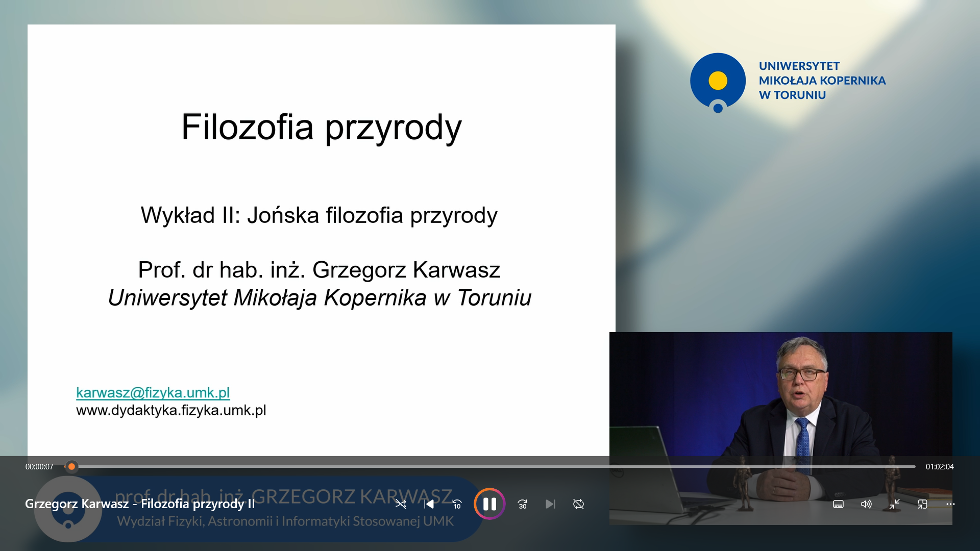Click "Wydział Fizyki, Astronomii i Informatyki Stosowanej UMK" caption
The height and width of the screenshot is (551, 980).
click(285, 521)
